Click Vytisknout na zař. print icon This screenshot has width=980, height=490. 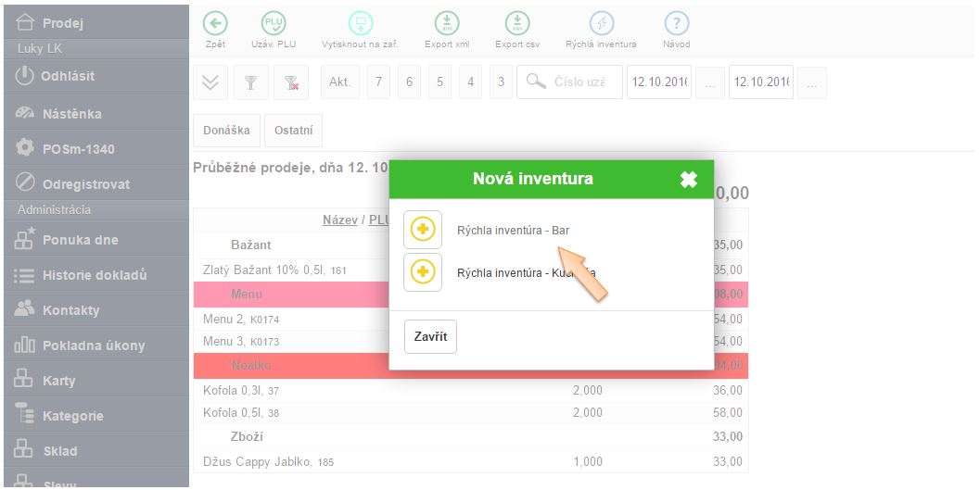click(360, 24)
